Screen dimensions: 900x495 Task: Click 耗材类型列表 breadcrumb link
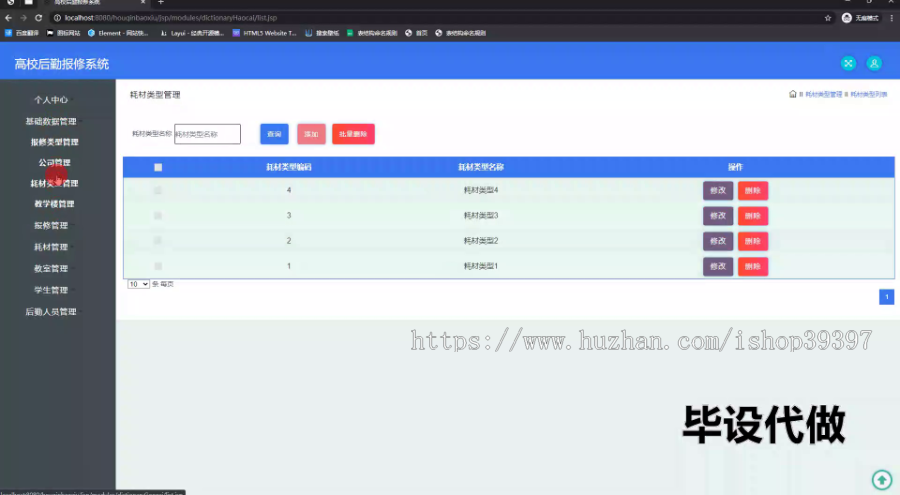tap(868, 94)
